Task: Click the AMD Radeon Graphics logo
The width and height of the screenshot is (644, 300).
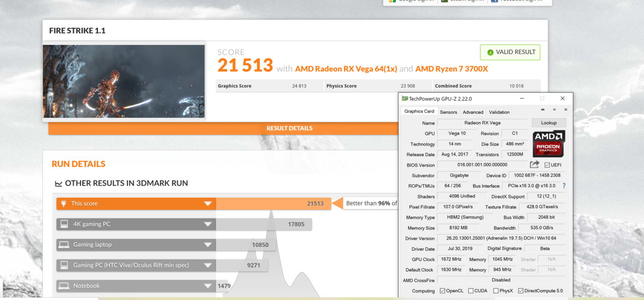Action: [x=549, y=143]
